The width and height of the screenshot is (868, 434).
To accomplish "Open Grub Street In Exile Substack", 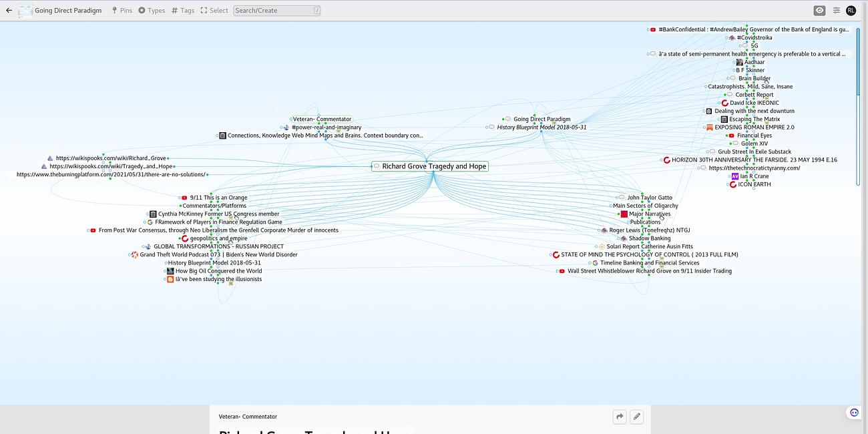I will [x=754, y=152].
